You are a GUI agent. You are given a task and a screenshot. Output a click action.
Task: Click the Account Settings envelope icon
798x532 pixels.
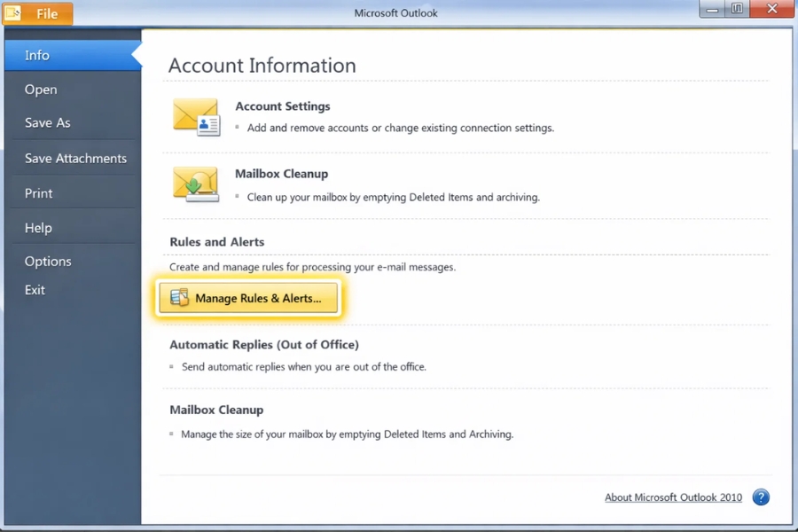(x=195, y=116)
